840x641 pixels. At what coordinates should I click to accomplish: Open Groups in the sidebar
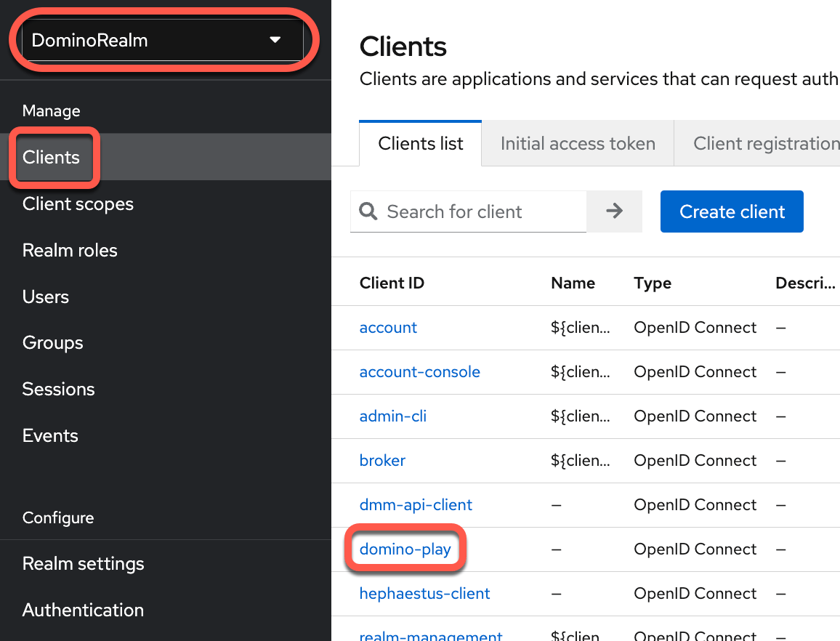52,342
